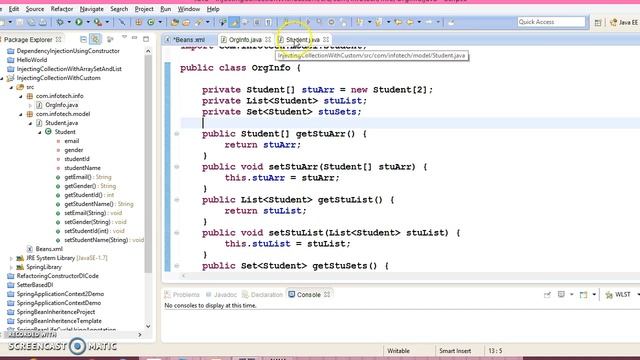Viewport: 640px width, 360px height.
Task: Switch to the OrgInfo.java editor tab
Action: (x=244, y=40)
